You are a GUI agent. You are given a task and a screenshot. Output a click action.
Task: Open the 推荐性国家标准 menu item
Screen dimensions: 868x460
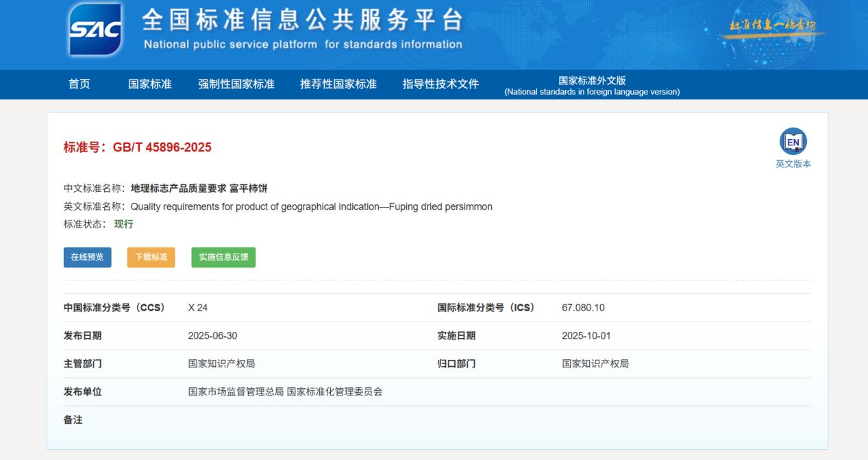(338, 84)
